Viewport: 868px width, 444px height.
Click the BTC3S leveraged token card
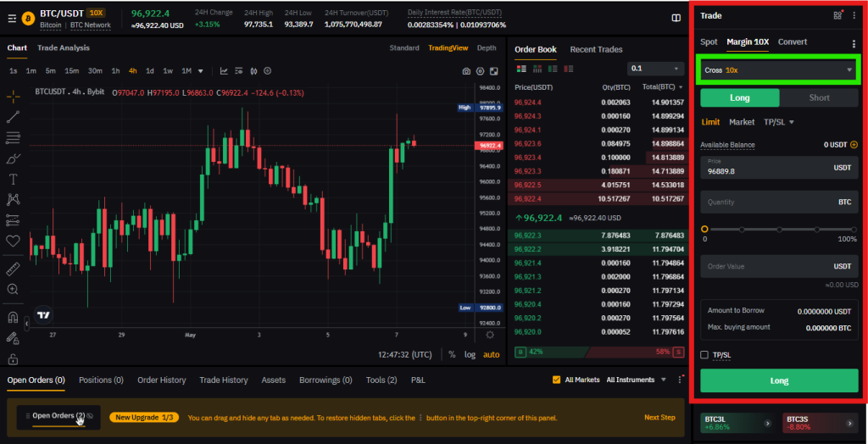point(821,424)
